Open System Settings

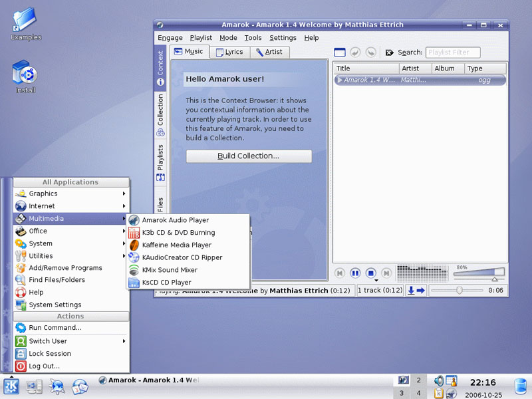coord(71,305)
